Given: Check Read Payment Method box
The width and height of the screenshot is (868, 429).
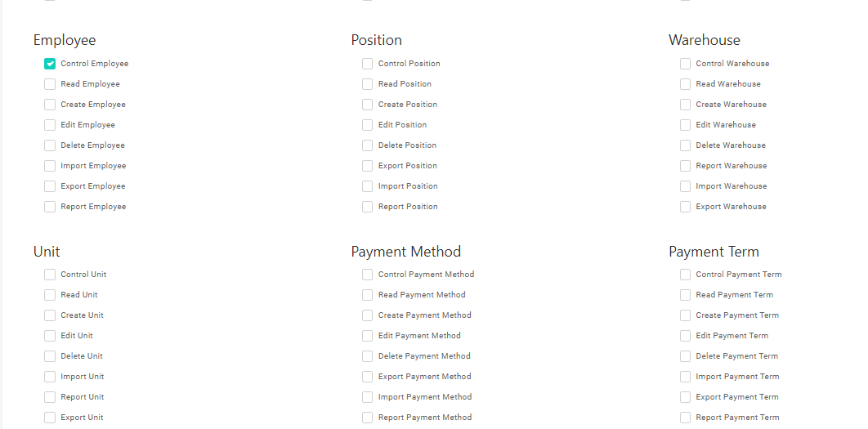Looking at the screenshot, I should click(368, 295).
